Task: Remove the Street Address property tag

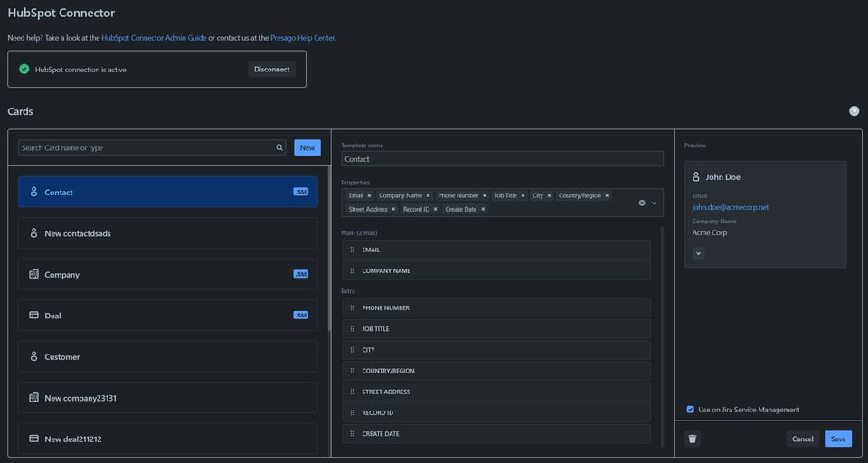Action: 393,210
